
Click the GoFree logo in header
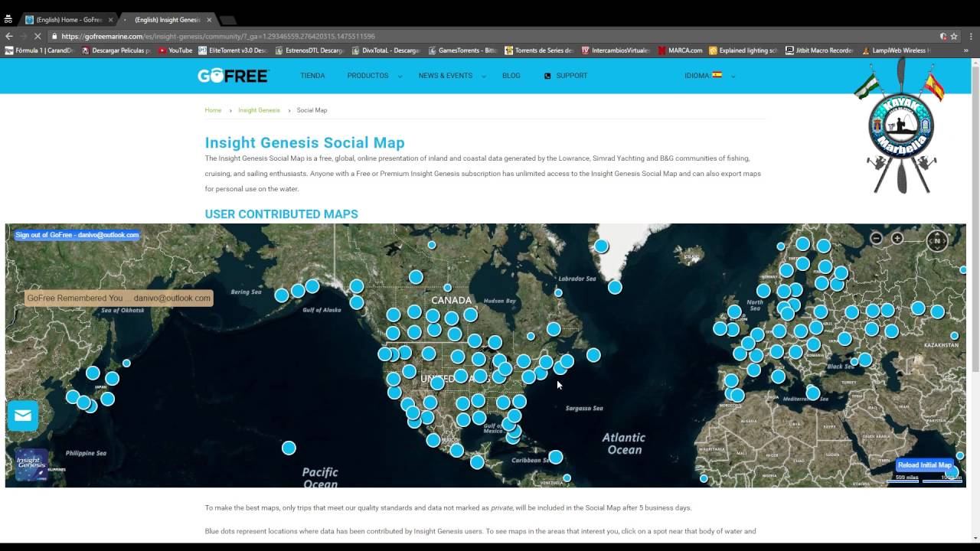[x=234, y=76]
